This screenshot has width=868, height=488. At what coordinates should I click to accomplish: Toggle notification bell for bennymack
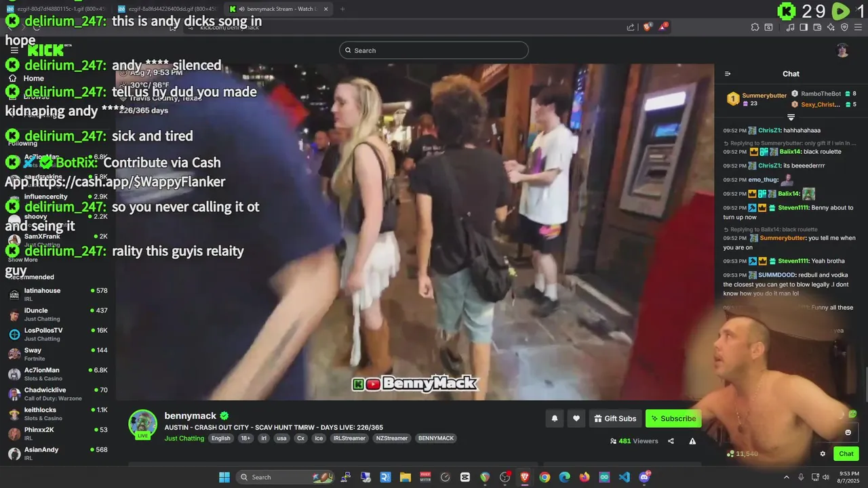[554, 419]
